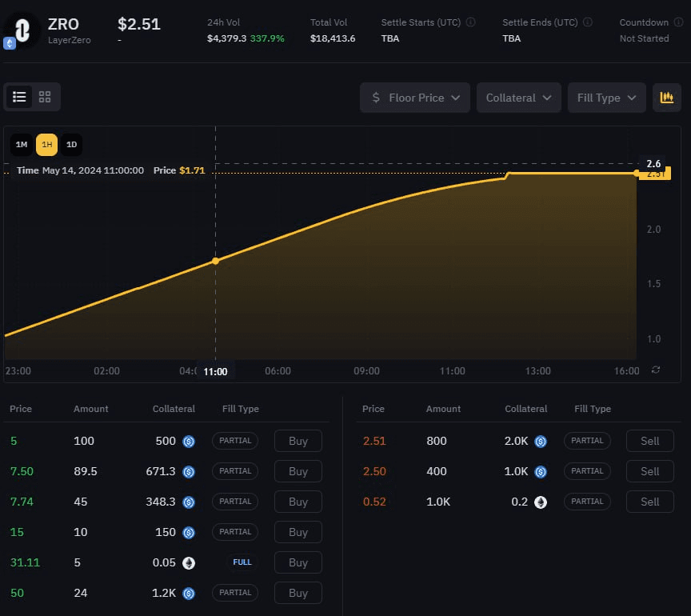Image resolution: width=691 pixels, height=616 pixels.
Task: Toggle the 1M timeframe
Action: (x=21, y=145)
